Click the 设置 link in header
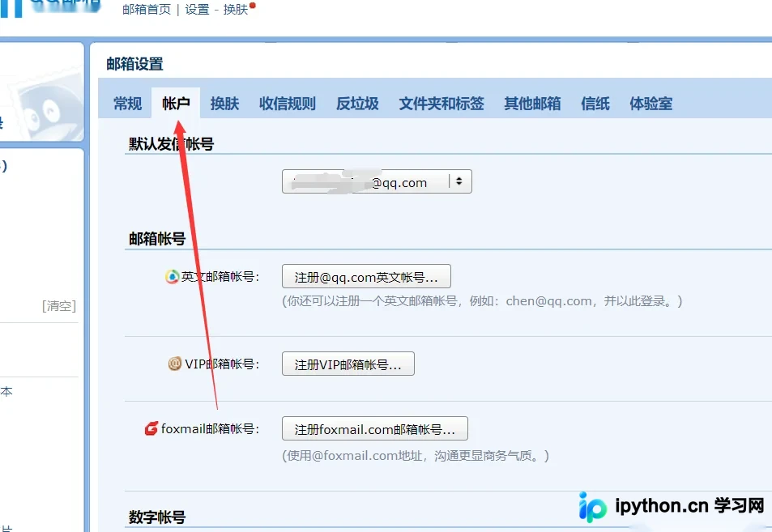 tap(197, 10)
